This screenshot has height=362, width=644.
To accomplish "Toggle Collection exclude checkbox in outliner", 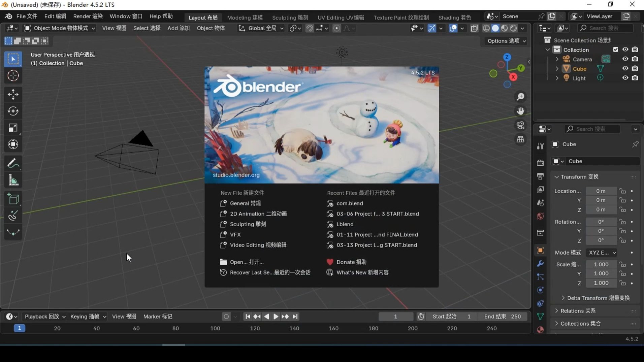I will (615, 50).
